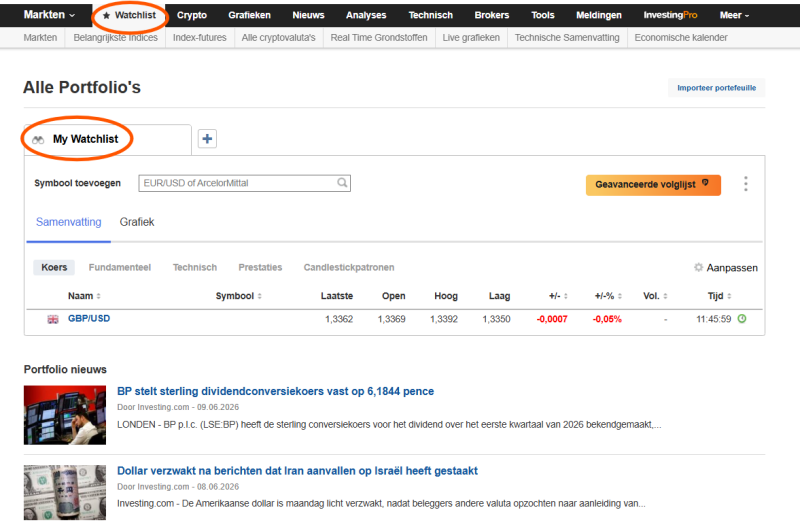Click the Portfolio nieuws heading

[x=65, y=369]
